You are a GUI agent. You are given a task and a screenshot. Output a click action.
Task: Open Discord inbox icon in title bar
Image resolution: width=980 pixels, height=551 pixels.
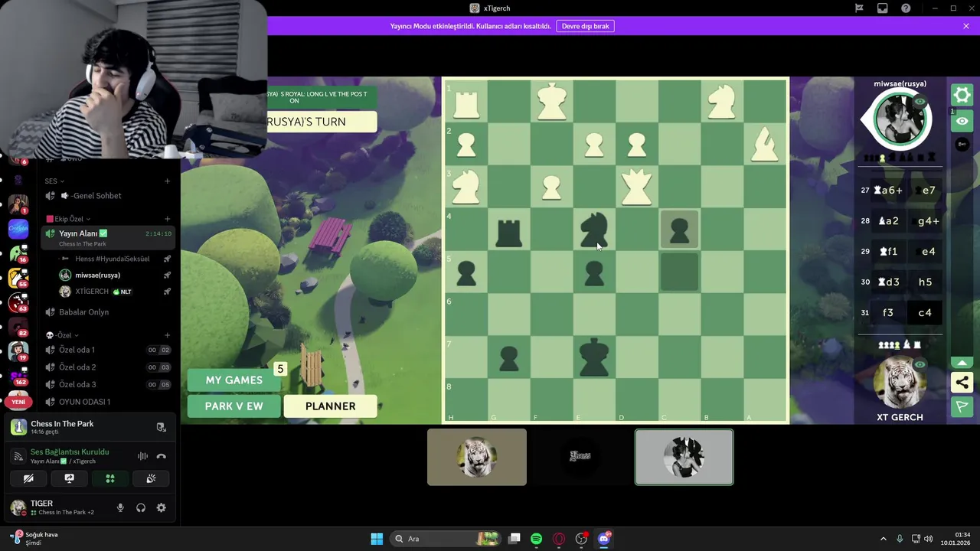point(883,8)
